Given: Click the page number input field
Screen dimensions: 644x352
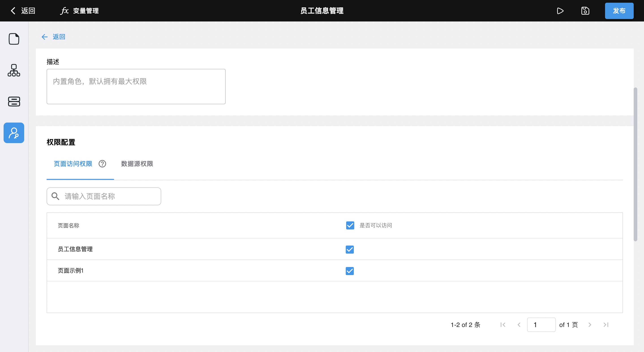Looking at the screenshot, I should point(541,325).
